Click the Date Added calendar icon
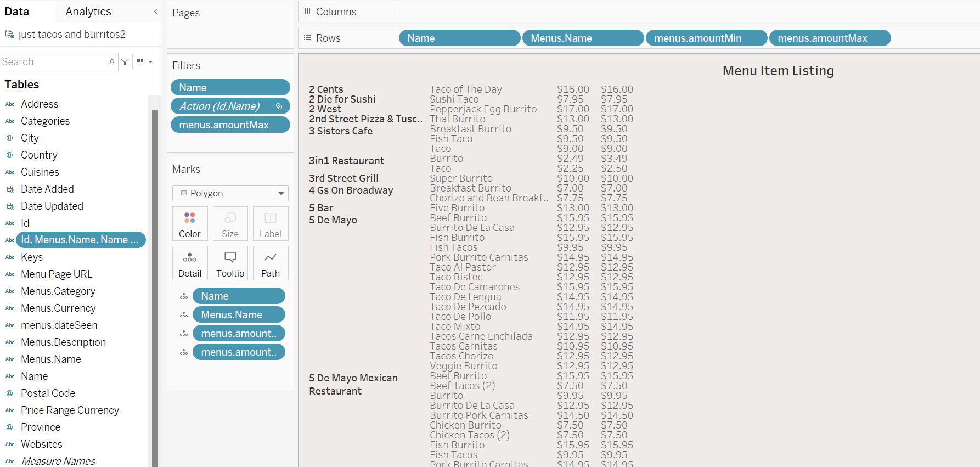 [x=10, y=189]
